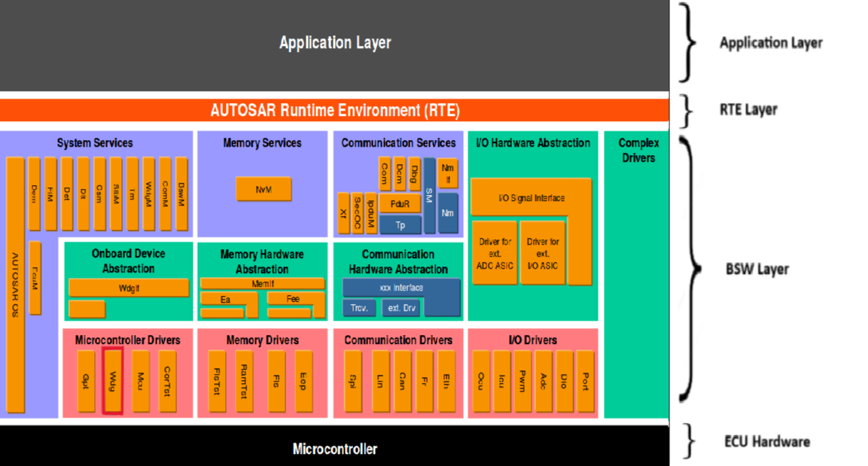Image resolution: width=868 pixels, height=466 pixels.
Task: Select the black Microcontroller bar
Action: [x=334, y=449]
